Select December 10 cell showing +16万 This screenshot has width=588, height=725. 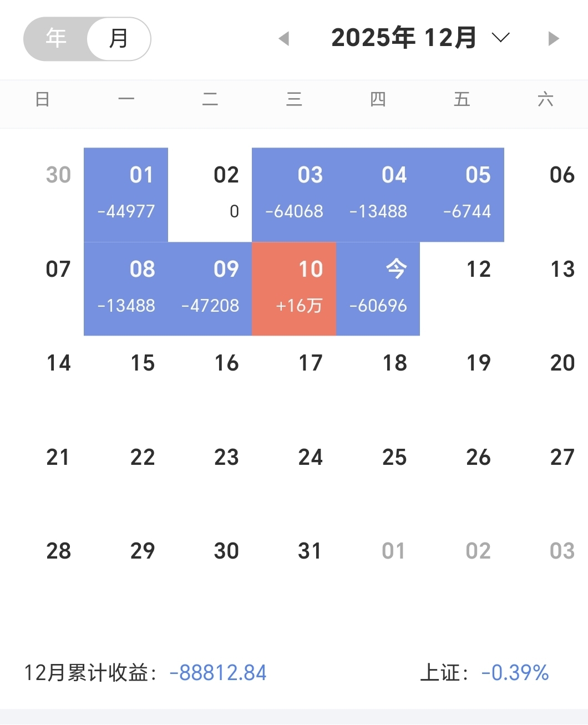click(x=294, y=288)
